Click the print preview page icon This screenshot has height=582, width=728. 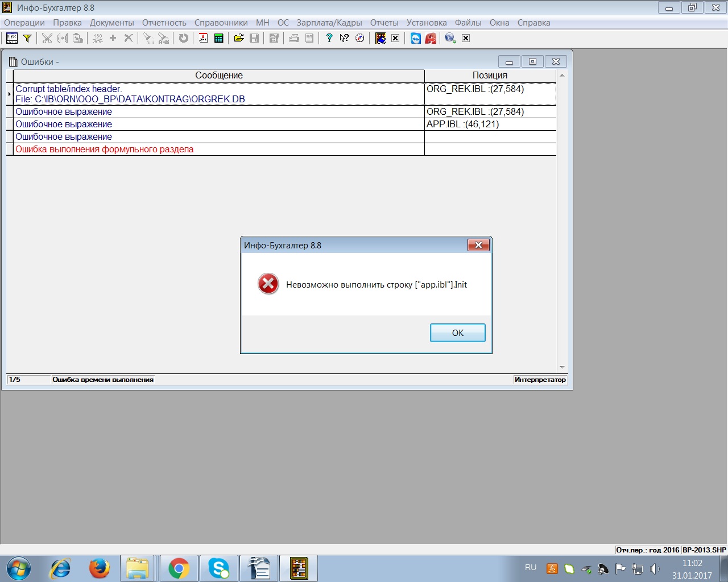(x=309, y=38)
